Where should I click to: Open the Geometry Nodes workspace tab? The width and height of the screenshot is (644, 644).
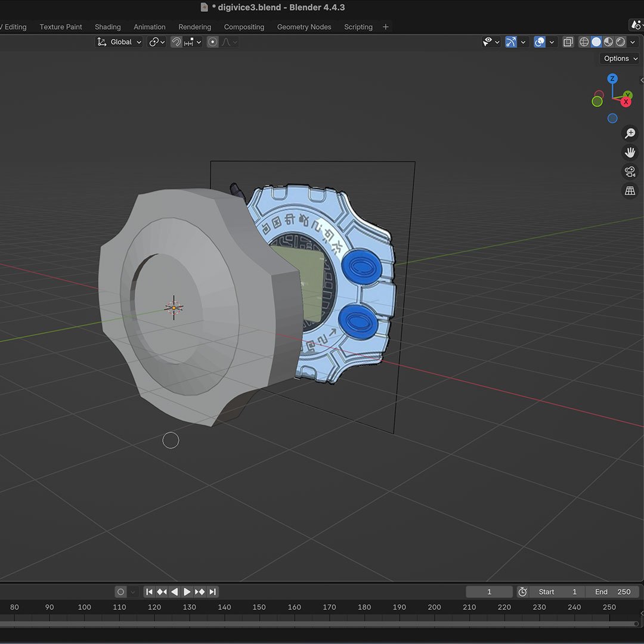coord(304,27)
